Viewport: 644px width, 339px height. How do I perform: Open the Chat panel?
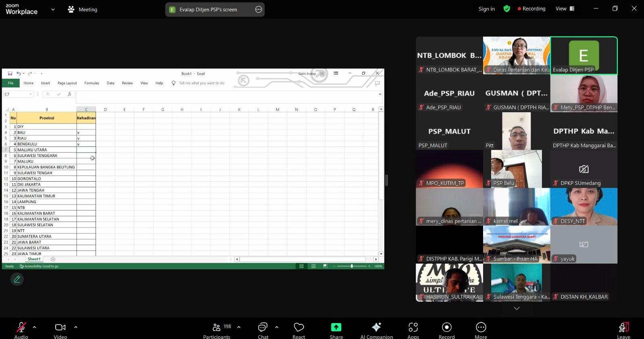click(263, 329)
